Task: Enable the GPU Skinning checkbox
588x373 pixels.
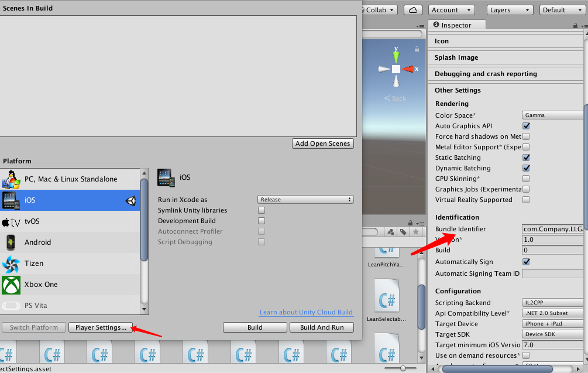Action: pyautogui.click(x=526, y=179)
